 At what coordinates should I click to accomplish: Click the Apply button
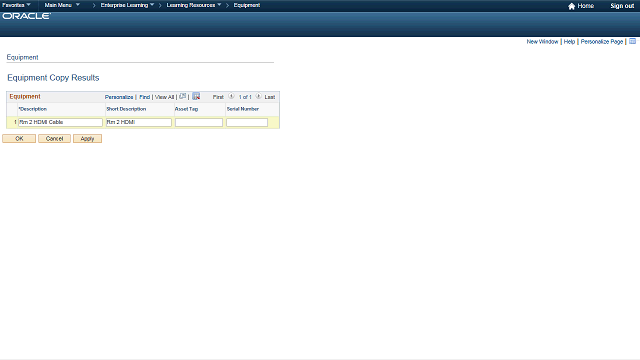pos(87,139)
